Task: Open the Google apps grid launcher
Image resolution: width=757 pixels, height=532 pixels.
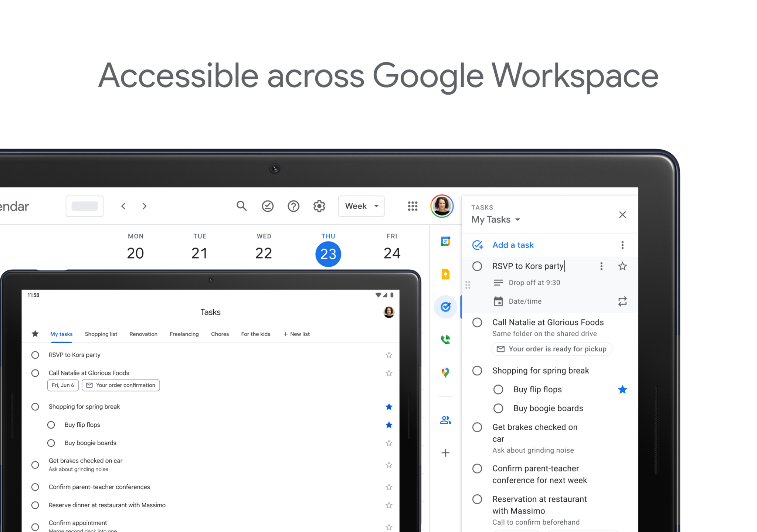Action: 413,206
